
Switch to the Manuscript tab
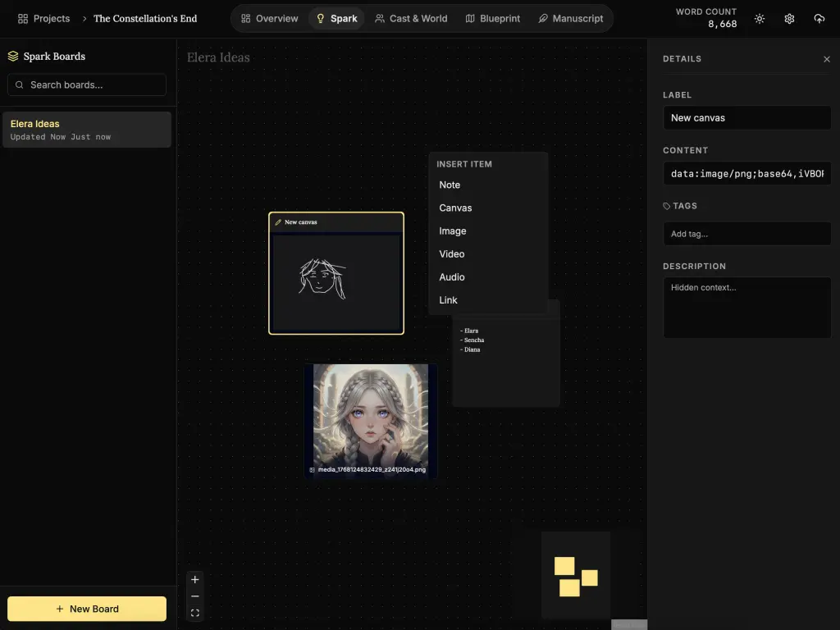tap(571, 18)
